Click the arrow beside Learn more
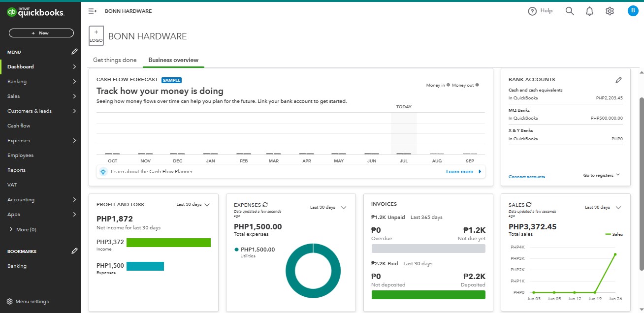Viewport: 644px width, 313px height. [480, 172]
